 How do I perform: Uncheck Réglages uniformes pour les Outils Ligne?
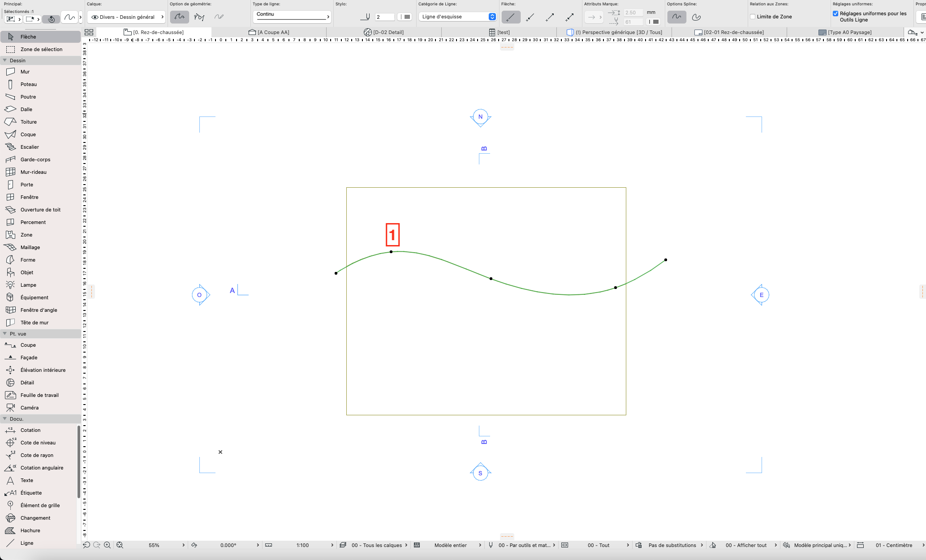point(836,13)
